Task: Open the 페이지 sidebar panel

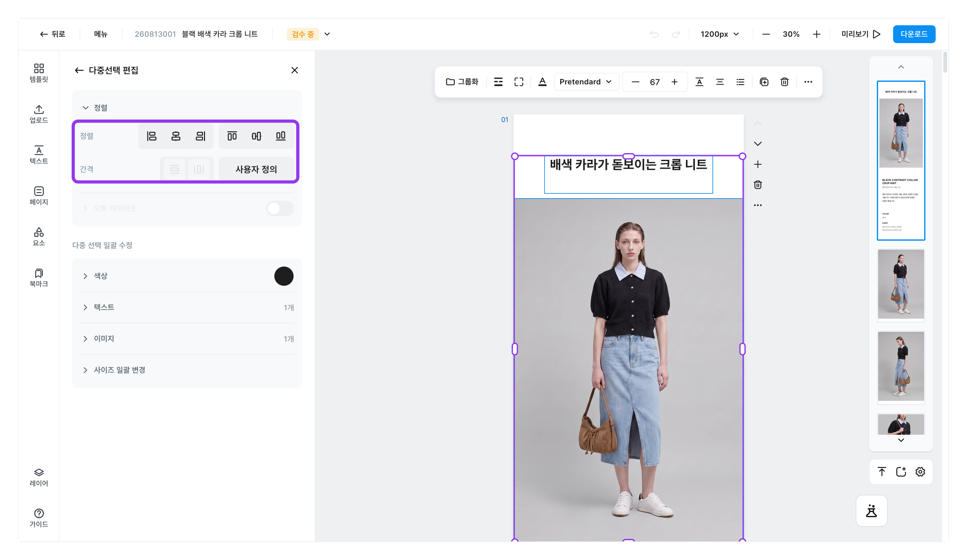Action: (39, 196)
